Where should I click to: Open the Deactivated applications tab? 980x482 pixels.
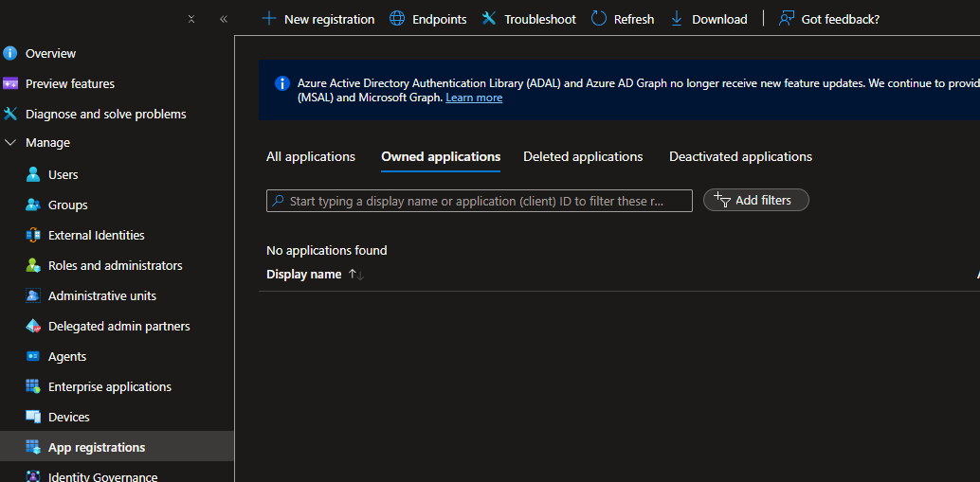click(x=740, y=156)
